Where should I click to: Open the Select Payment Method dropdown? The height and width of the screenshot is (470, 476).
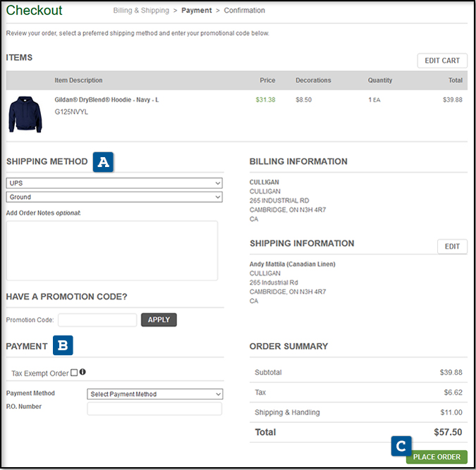154,394
